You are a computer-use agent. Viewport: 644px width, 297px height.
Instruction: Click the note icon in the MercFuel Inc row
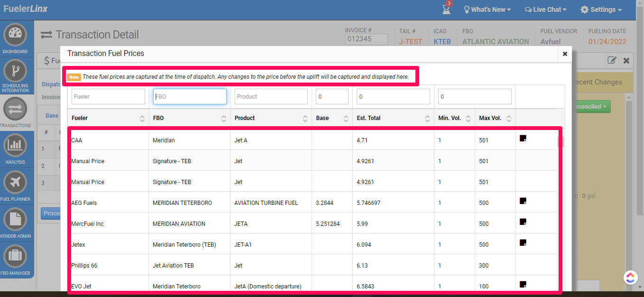point(523,222)
